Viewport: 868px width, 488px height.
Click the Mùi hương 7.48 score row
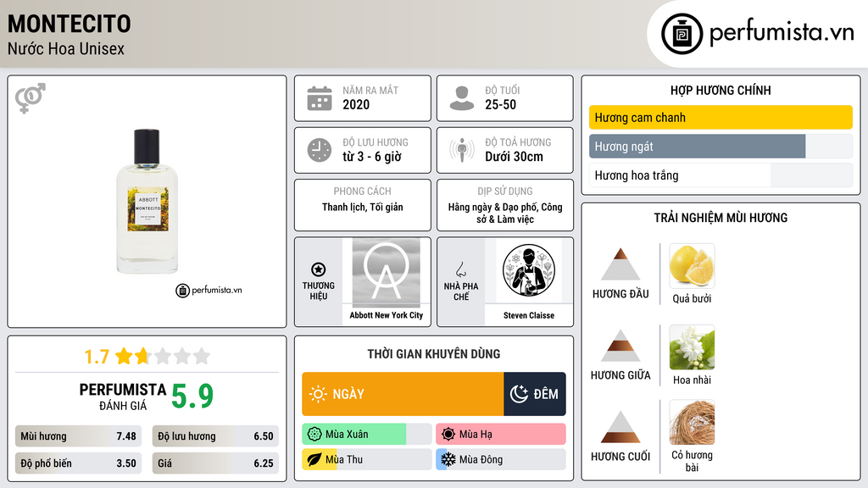point(78,436)
